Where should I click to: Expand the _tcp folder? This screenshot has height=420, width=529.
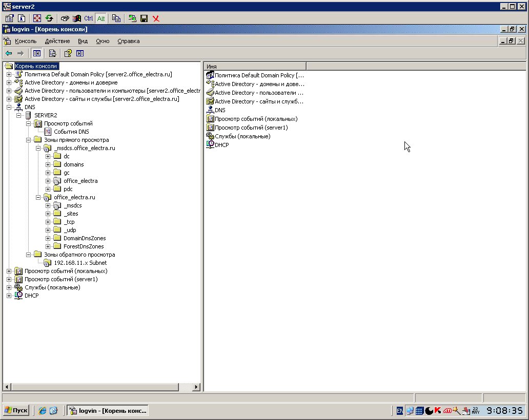coord(48,222)
